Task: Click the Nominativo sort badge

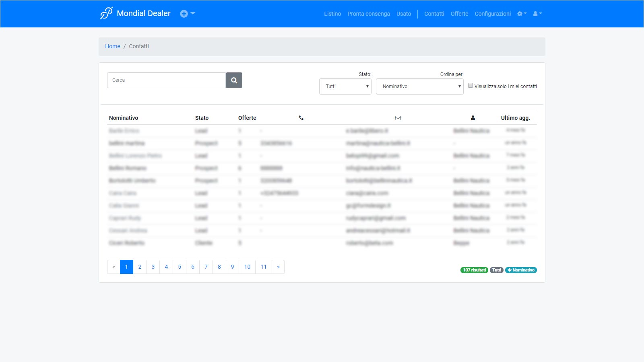Action: (x=521, y=270)
